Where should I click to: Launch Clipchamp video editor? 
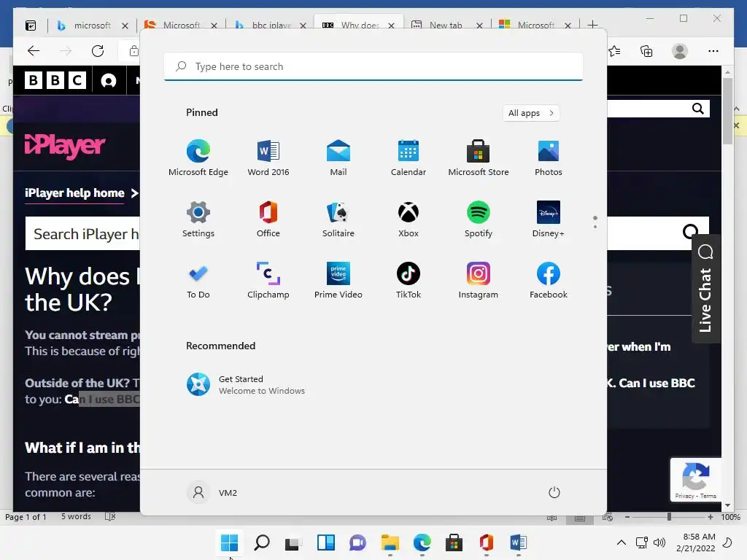[268, 281]
